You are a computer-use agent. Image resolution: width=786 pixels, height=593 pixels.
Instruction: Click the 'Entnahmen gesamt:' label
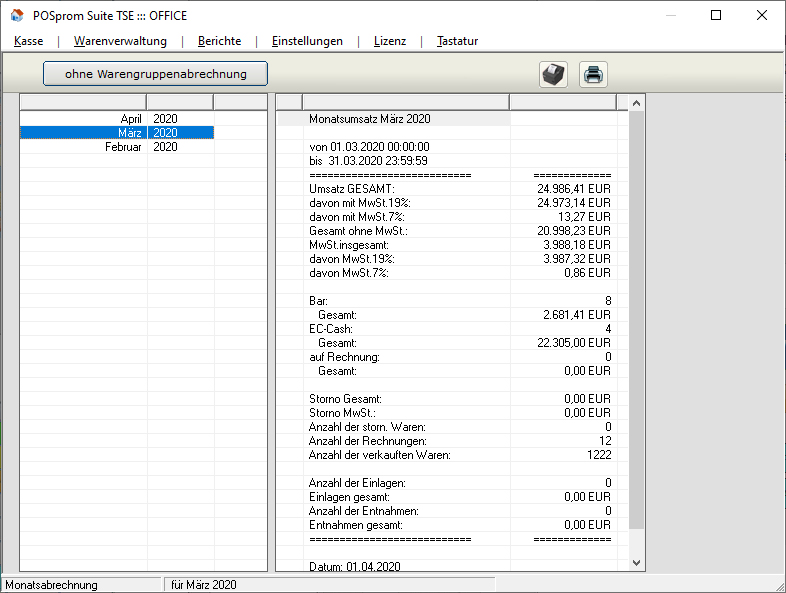tap(356, 526)
